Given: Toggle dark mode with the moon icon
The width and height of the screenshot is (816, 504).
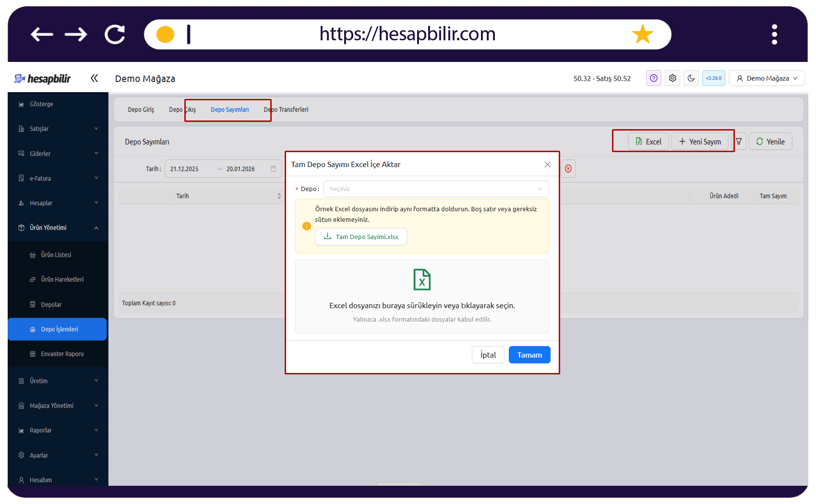Looking at the screenshot, I should coord(691,78).
